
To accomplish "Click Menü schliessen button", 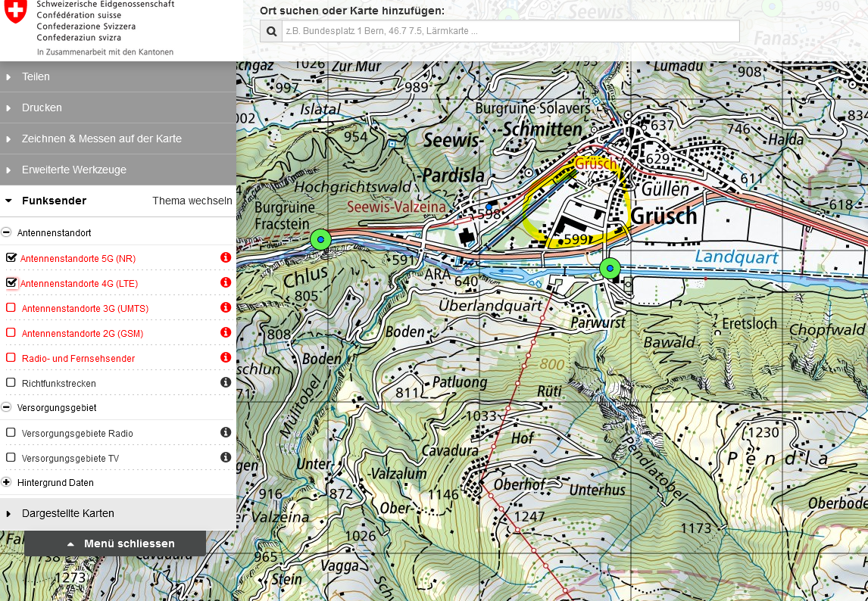I will 115,543.
